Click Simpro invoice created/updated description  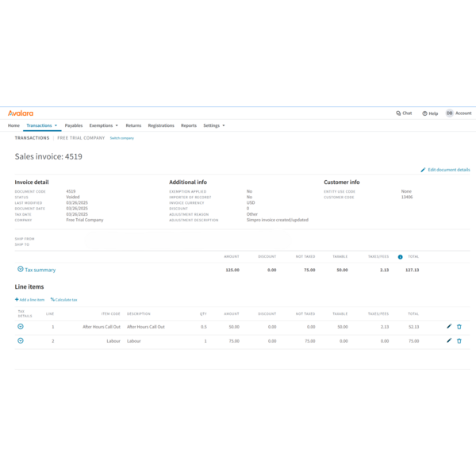click(278, 220)
